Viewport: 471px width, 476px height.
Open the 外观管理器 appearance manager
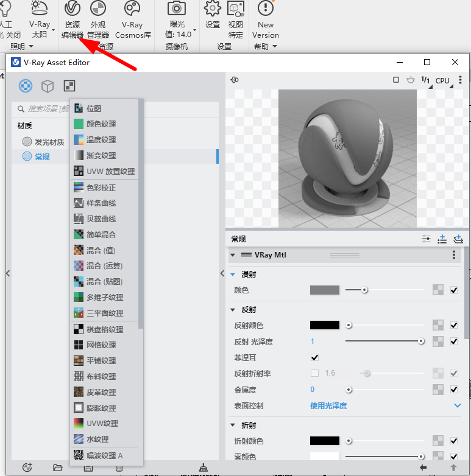[98, 20]
